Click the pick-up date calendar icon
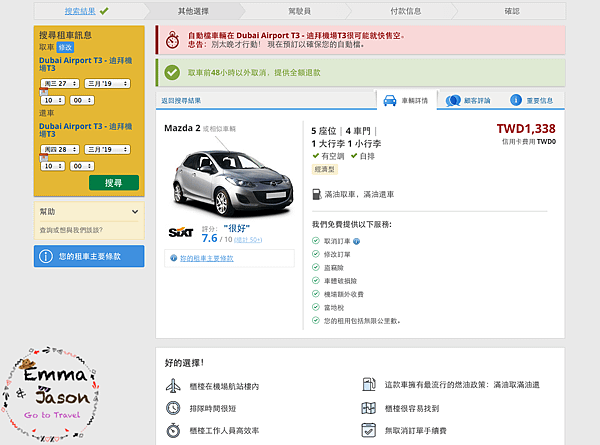Viewport: 600px width, 445px height. (44, 91)
